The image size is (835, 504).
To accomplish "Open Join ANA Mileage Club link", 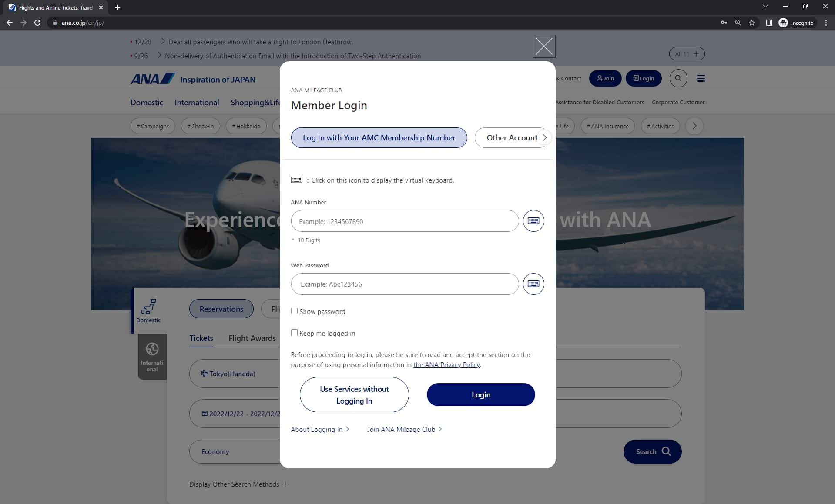I will (404, 430).
